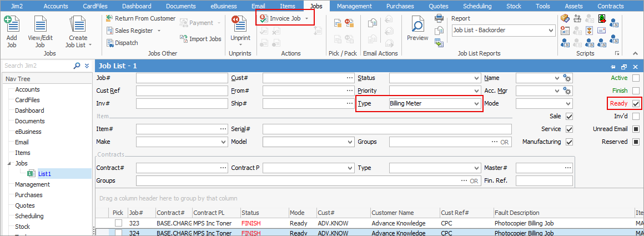Open the Scripts group dialog launcher

616,53
